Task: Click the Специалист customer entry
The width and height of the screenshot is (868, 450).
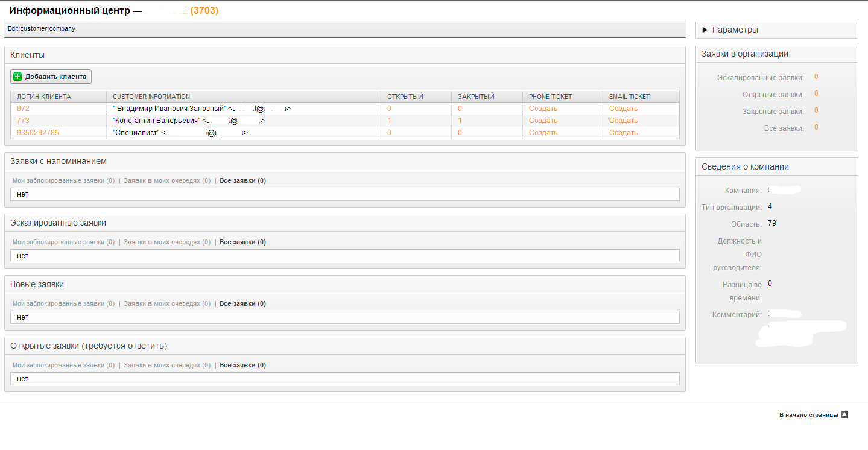Action: 180,133
